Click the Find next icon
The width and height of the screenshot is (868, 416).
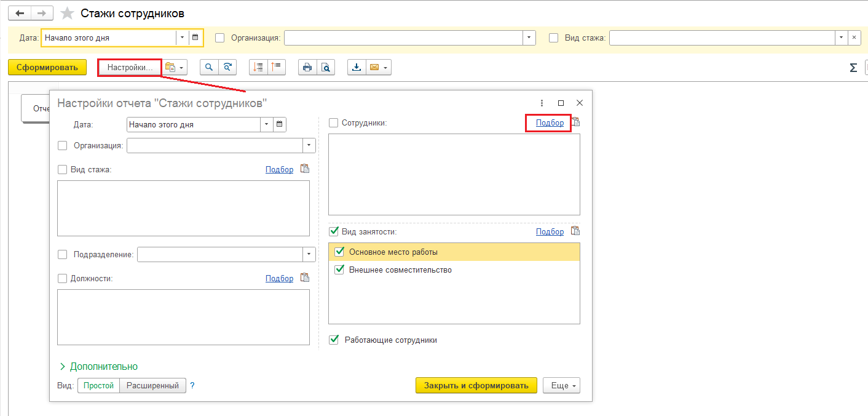[228, 68]
